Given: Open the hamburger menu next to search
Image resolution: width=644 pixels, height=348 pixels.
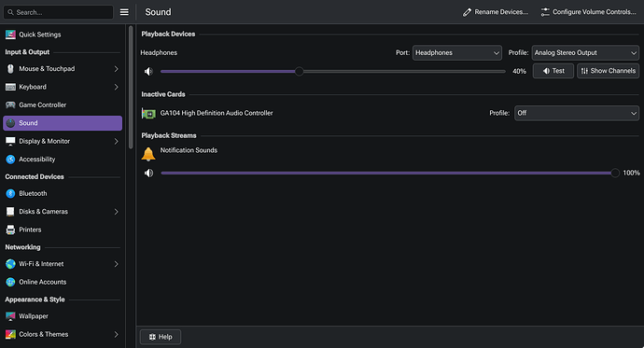Looking at the screenshot, I should coord(124,12).
